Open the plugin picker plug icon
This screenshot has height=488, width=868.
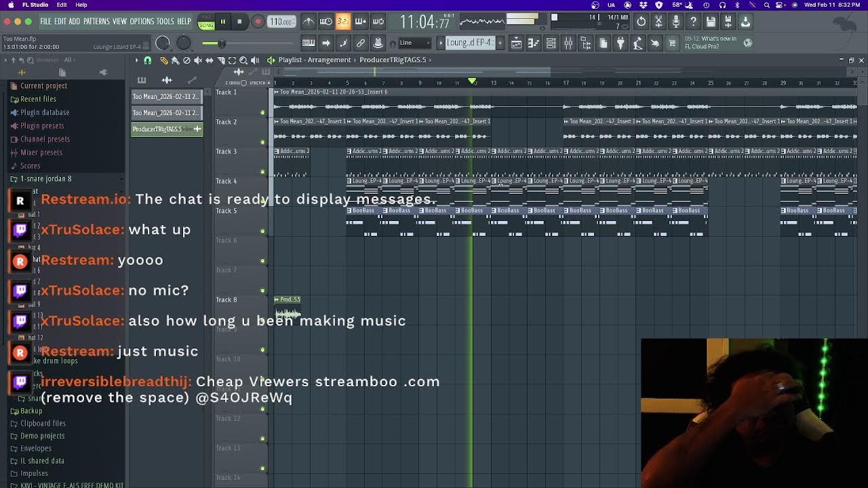(620, 43)
